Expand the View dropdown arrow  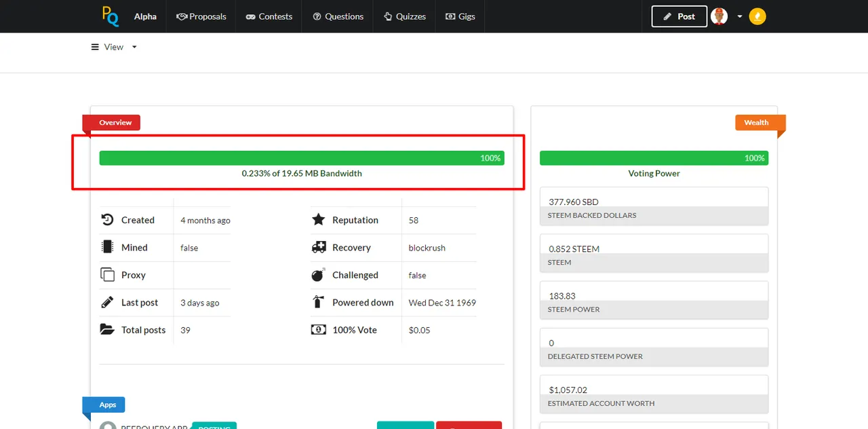(134, 47)
